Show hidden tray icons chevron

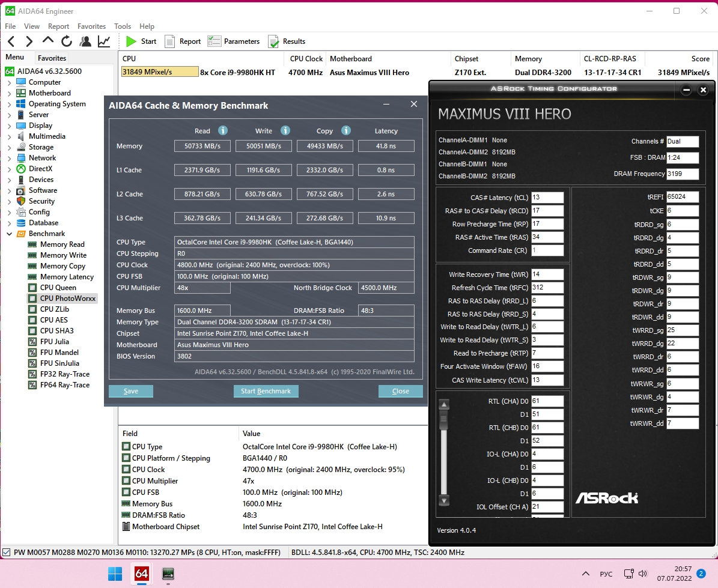click(586, 574)
